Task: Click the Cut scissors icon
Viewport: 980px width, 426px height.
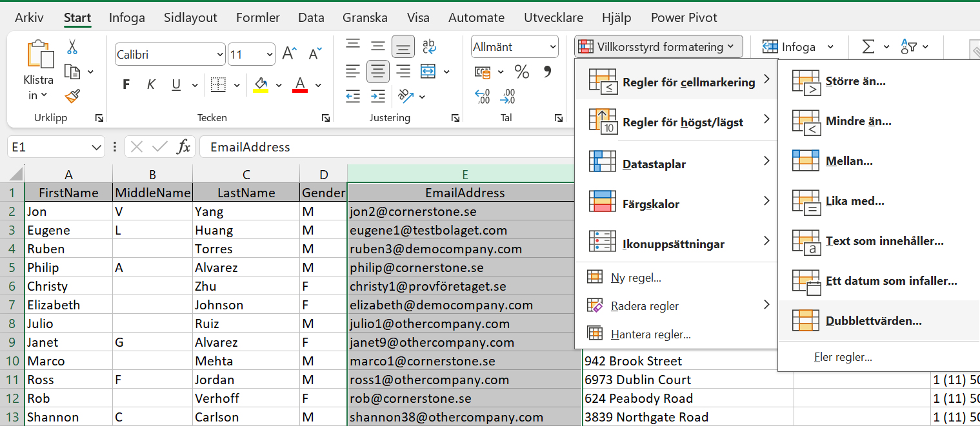Action: tap(72, 47)
